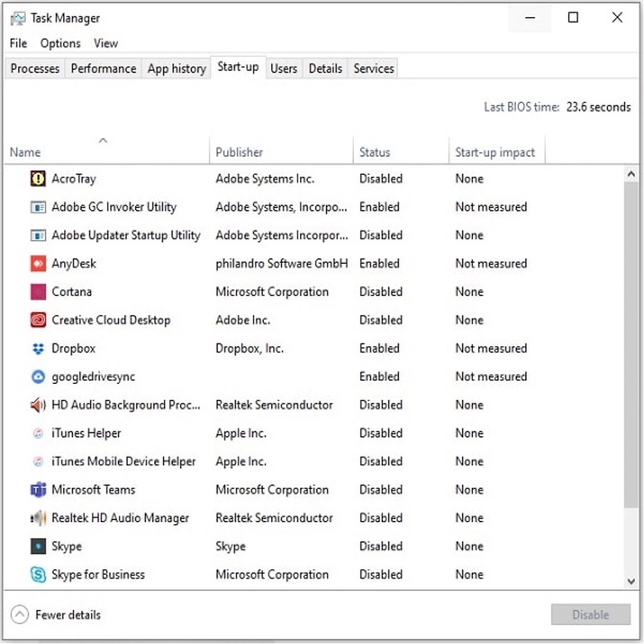
Task: Switch to the Services tab
Action: [x=374, y=68]
